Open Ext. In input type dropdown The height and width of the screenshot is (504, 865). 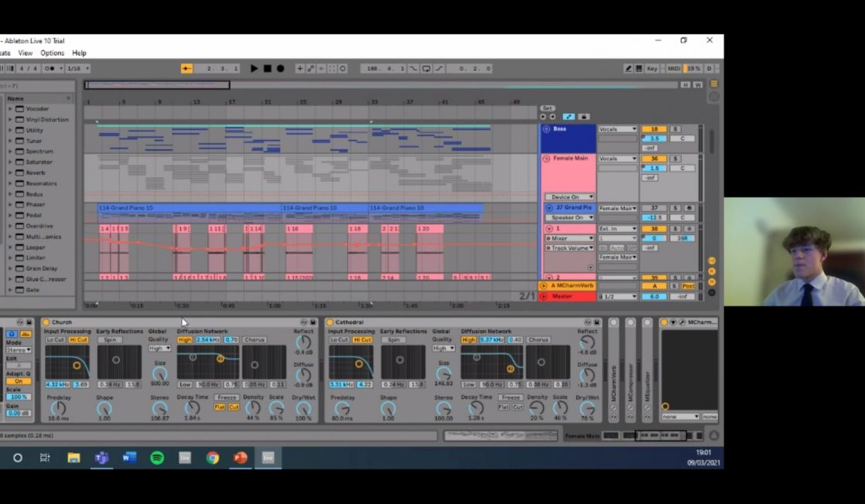(617, 228)
